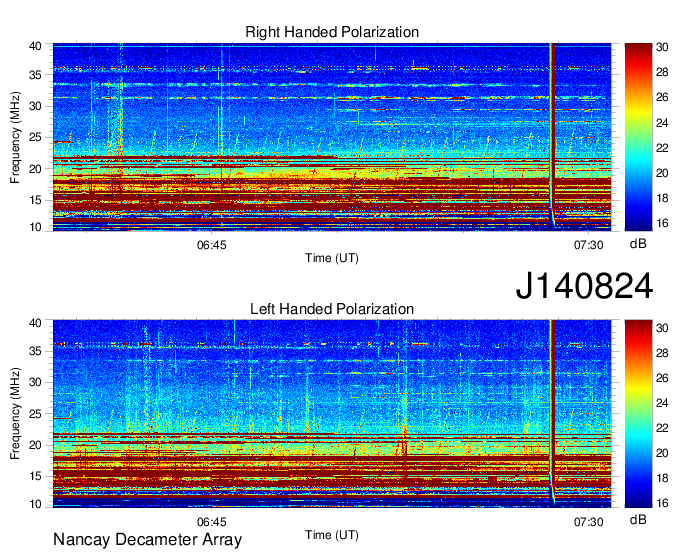680x552 pixels.
Task: Click Time (UT) label under Left Handed plot
Action: point(332,535)
